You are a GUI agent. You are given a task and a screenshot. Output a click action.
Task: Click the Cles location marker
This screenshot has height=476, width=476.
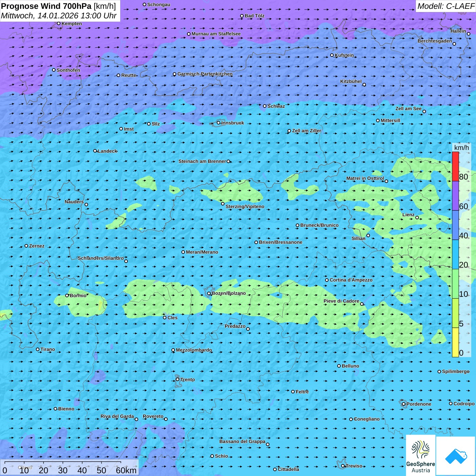[165, 318]
